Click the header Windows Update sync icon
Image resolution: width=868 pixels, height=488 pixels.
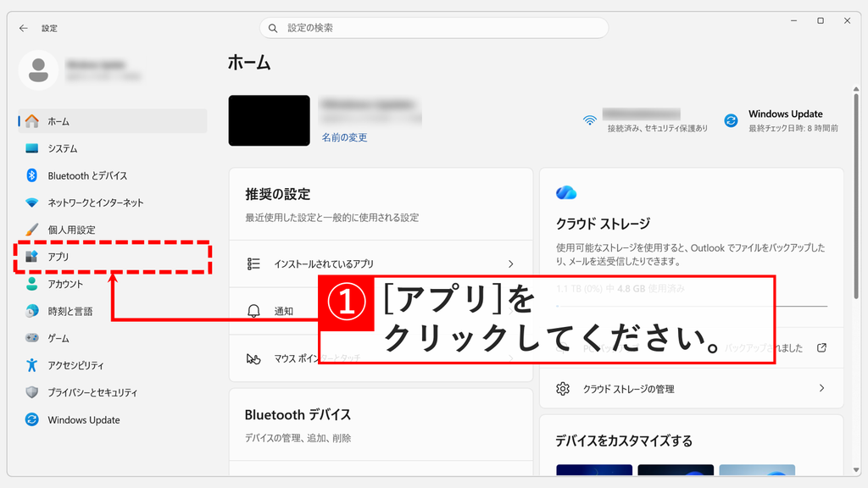click(x=732, y=120)
